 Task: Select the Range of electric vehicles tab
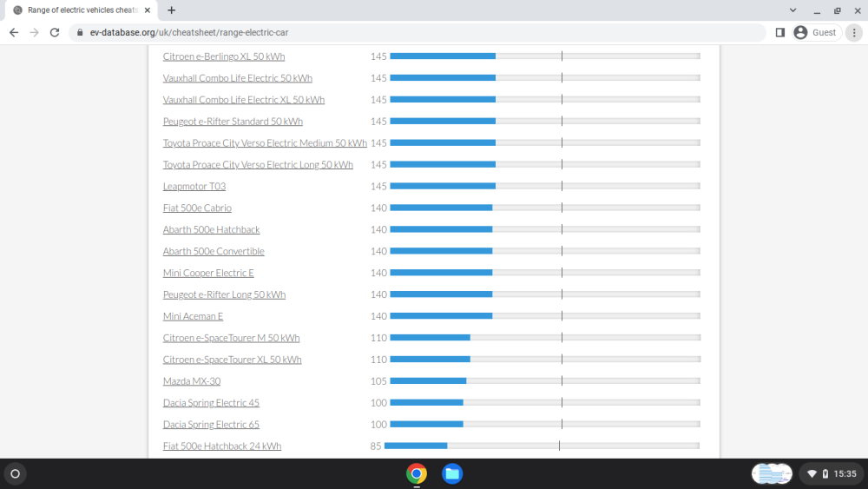click(82, 10)
